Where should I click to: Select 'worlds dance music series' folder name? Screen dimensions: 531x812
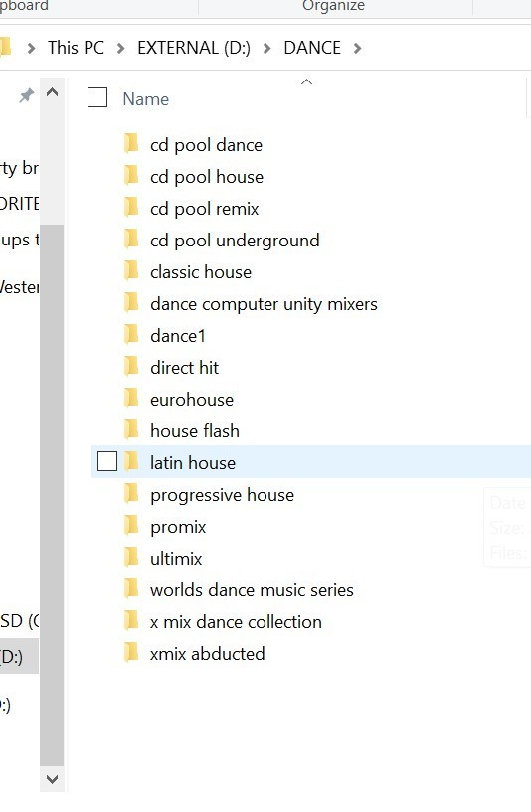point(252,589)
